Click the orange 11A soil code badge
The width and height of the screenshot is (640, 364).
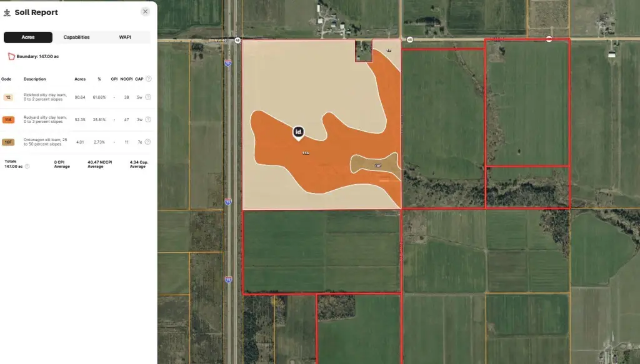click(x=8, y=119)
